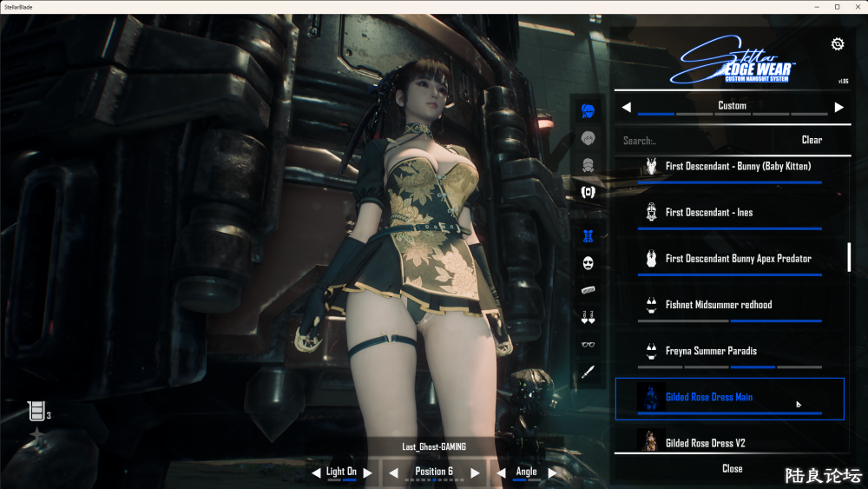
Task: Click the Gilded Rose Dress V2 thumbnail
Action: [x=651, y=440]
